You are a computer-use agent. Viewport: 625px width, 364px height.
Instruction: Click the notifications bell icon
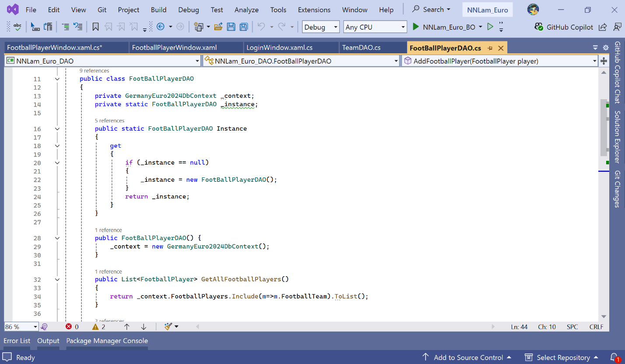(x=615, y=357)
